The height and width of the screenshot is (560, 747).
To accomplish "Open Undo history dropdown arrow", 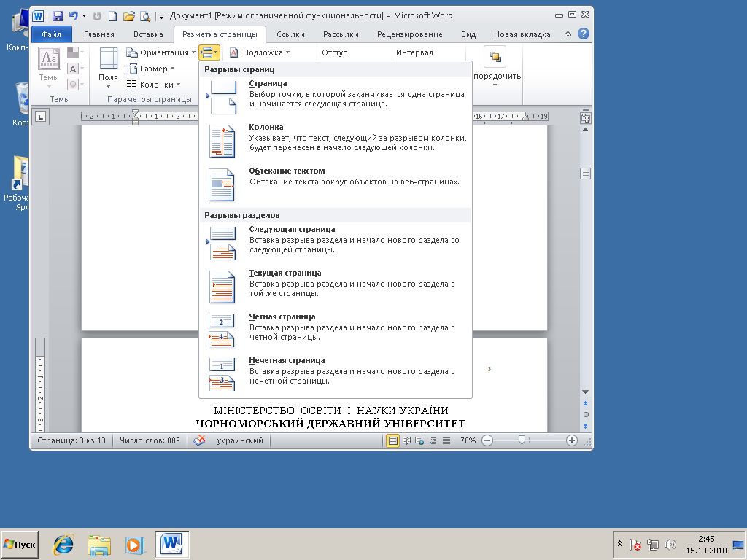I will pos(84,16).
